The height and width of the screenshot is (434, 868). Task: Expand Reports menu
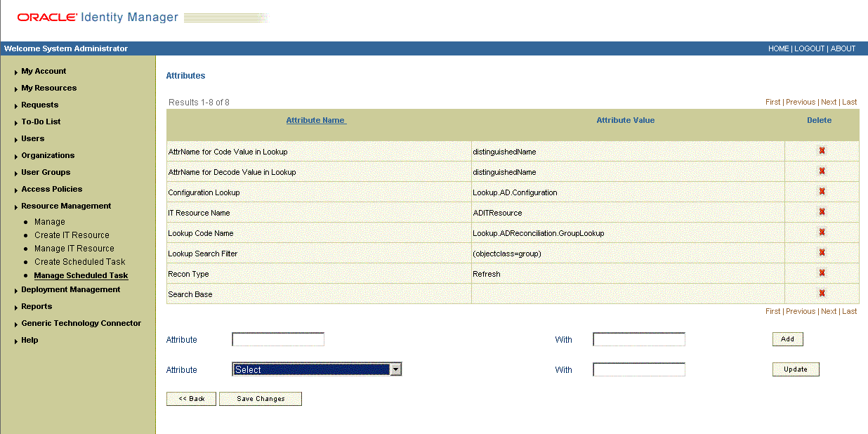pos(37,306)
